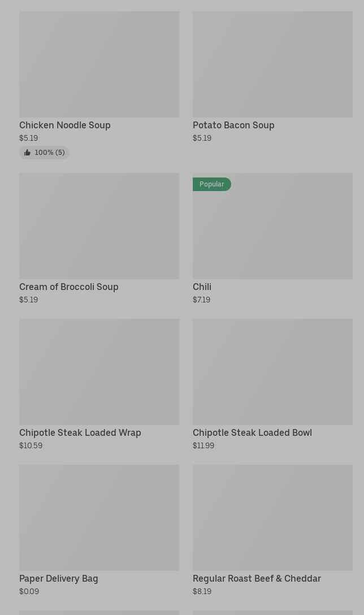Screen dimensions: 364x615
Task: Click the $11.99 price of Loaded Bowl
Action: [203, 445]
